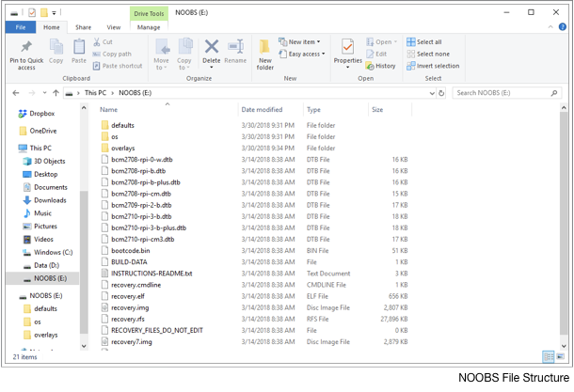Viewport: 574px width, 392px height.
Task: Switch to the Home tab
Action: pos(51,27)
